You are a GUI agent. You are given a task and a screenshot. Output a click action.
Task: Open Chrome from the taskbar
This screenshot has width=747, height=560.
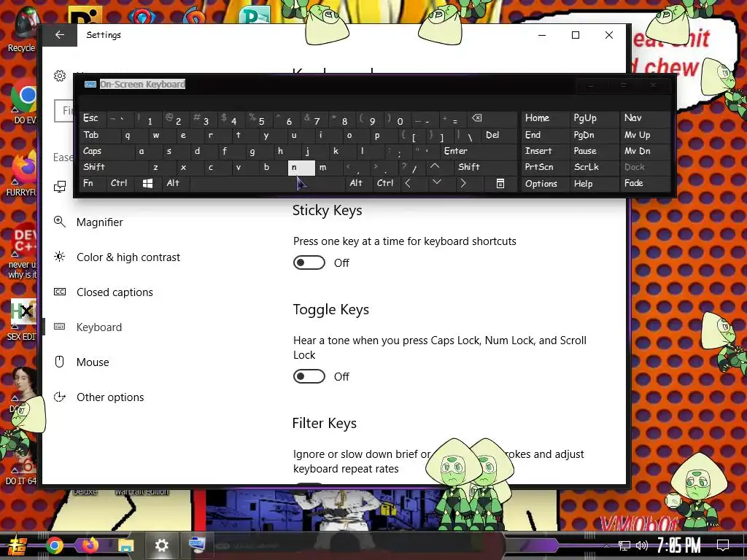tap(54, 545)
